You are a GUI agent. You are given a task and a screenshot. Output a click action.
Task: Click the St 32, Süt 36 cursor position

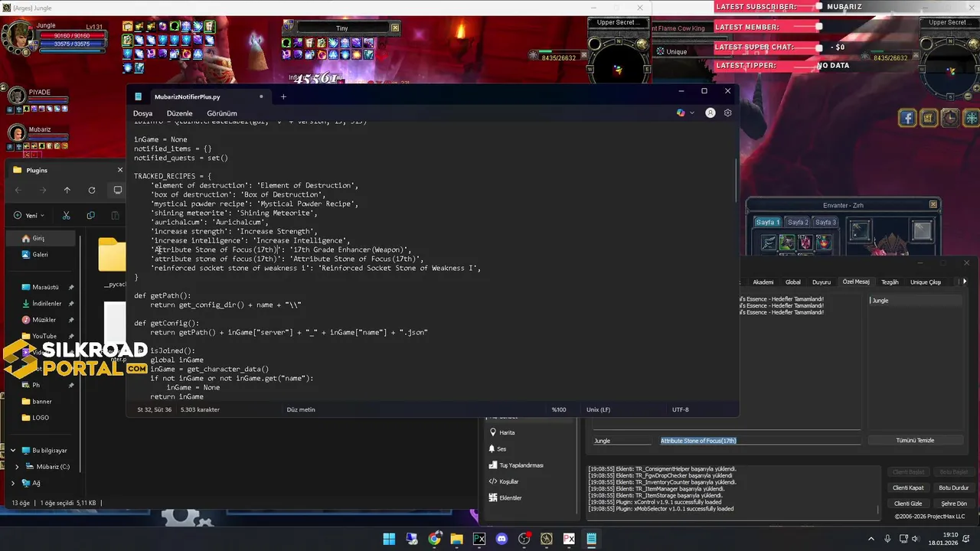(155, 409)
